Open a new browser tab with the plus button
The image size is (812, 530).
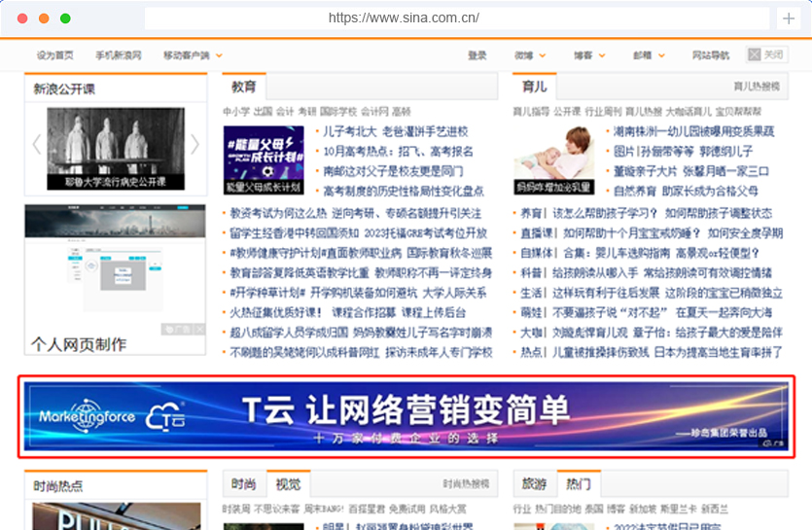point(788,18)
